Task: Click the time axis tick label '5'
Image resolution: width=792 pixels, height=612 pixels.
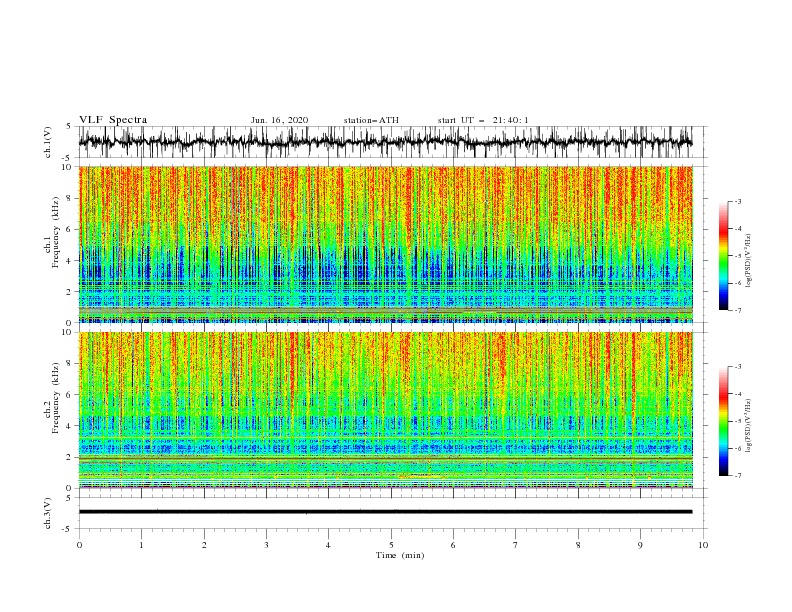Action: (391, 545)
